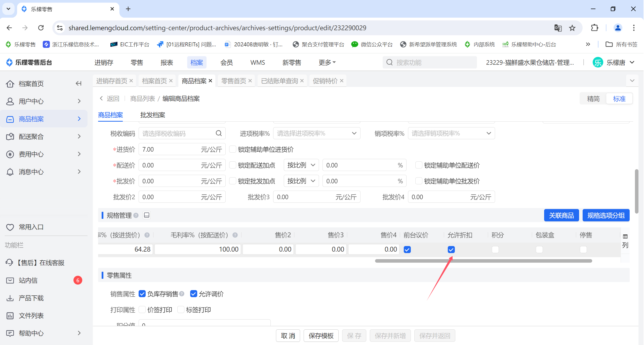Image resolution: width=644 pixels, height=345 pixels.
Task: Open the Chrome extensions puzzle icon
Action: pos(594,28)
